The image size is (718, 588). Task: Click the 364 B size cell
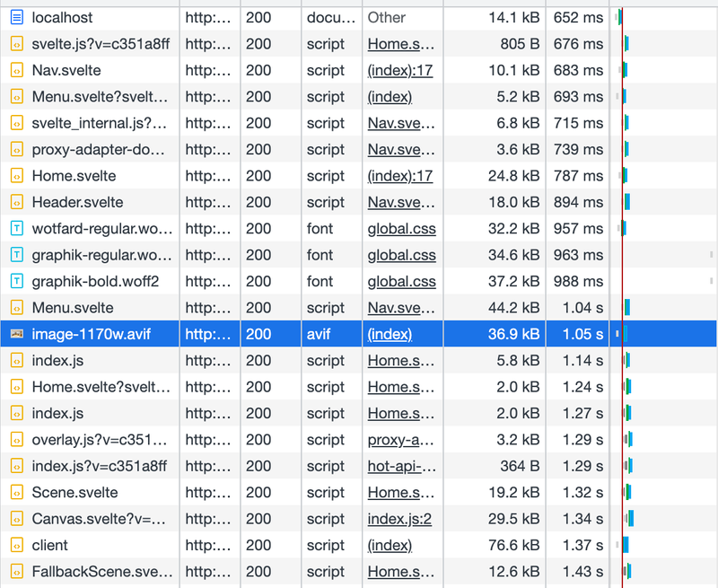495,466
